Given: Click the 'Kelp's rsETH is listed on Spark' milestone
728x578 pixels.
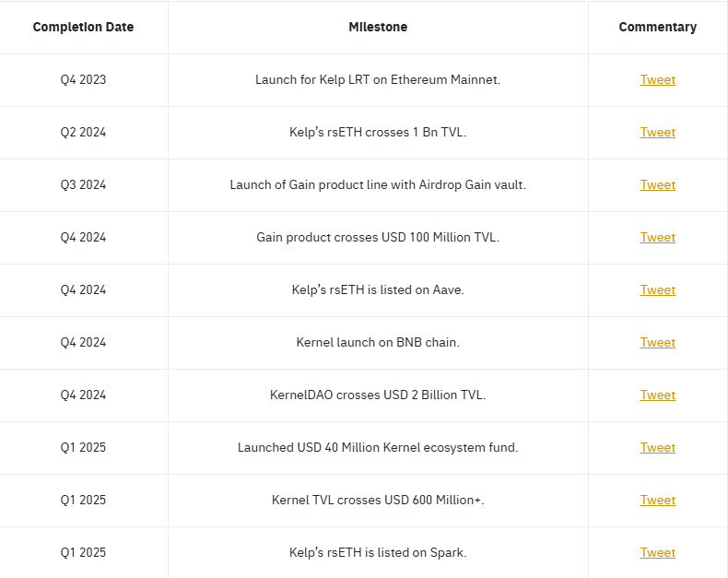Looking at the screenshot, I should point(378,553).
